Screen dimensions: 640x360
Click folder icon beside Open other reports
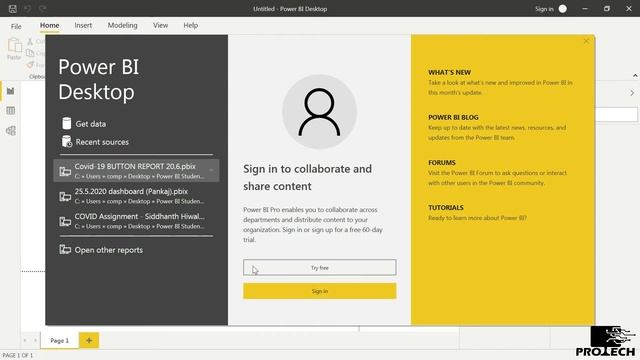(x=65, y=249)
